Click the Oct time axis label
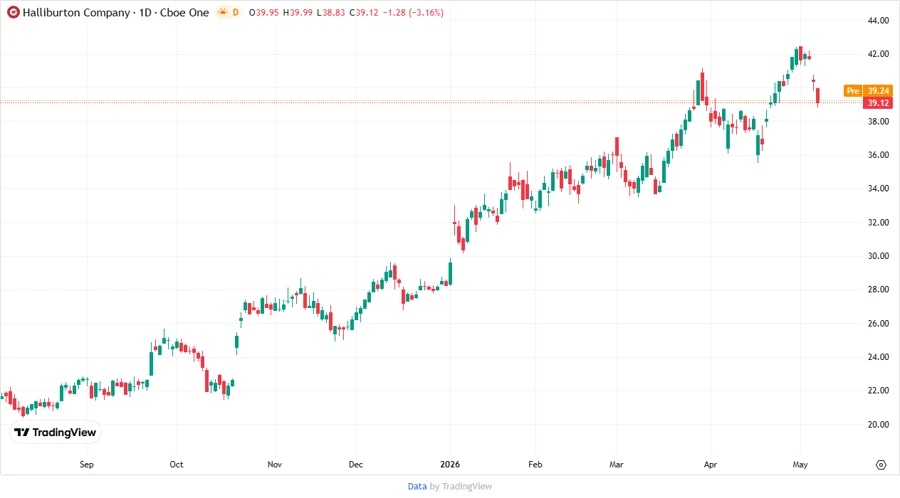 click(176, 464)
